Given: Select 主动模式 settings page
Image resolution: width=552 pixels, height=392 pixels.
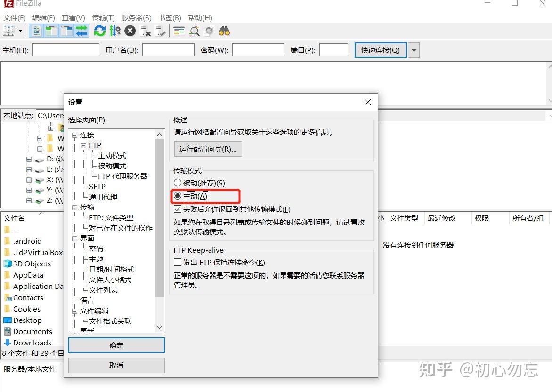Looking at the screenshot, I should [x=112, y=156].
